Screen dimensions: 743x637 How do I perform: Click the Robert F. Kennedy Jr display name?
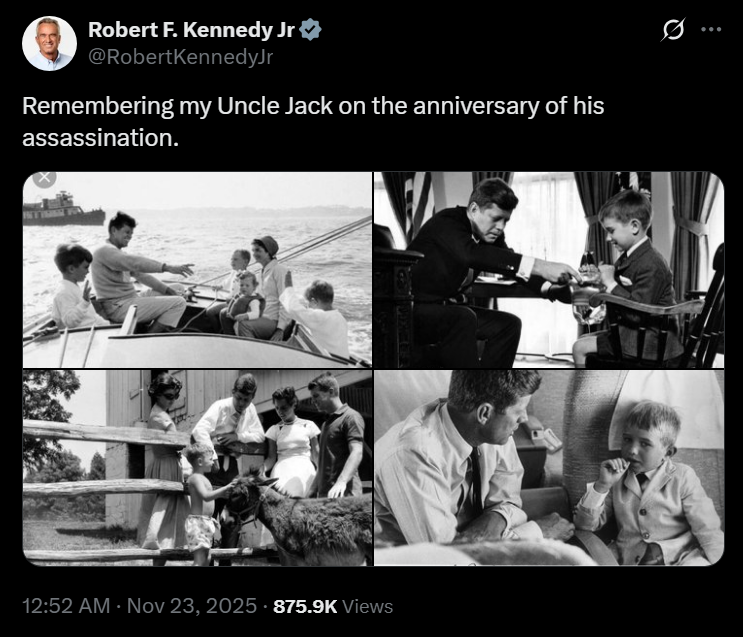[x=191, y=30]
